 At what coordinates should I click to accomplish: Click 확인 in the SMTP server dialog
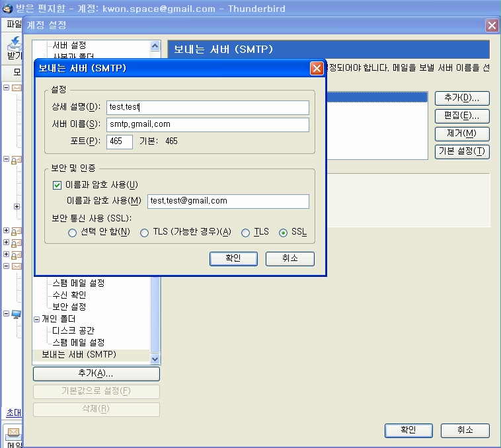coord(233,258)
